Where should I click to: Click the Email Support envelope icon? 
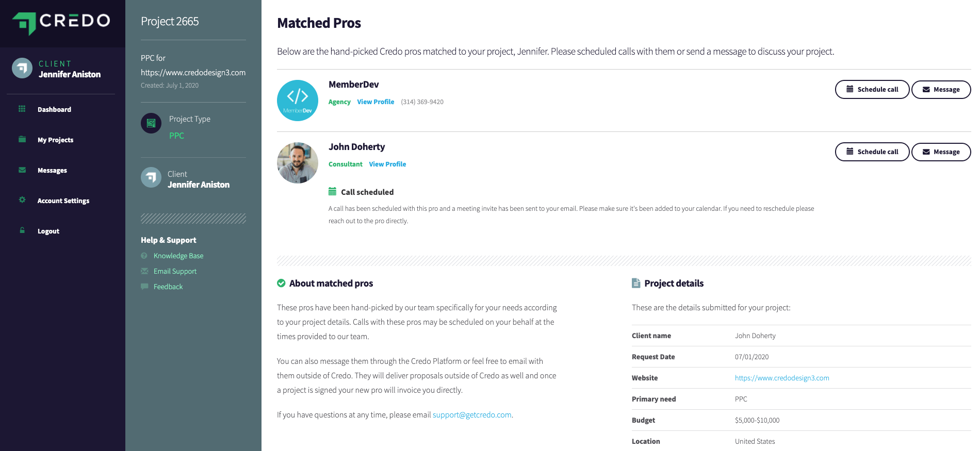(x=144, y=271)
